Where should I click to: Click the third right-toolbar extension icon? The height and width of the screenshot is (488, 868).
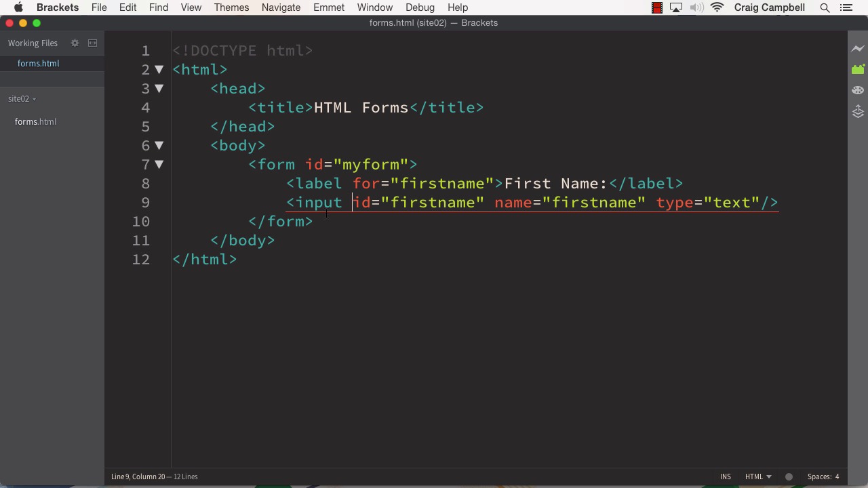coord(858,90)
